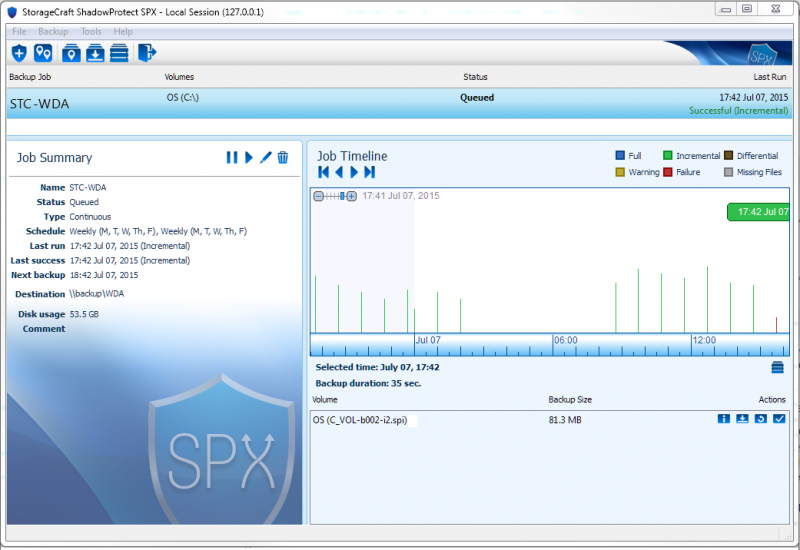Go to next backup in timeline
800x550 pixels.
(354, 172)
